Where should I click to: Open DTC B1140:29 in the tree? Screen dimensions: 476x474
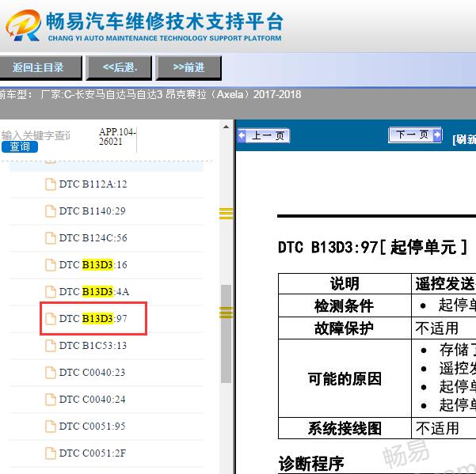93,211
